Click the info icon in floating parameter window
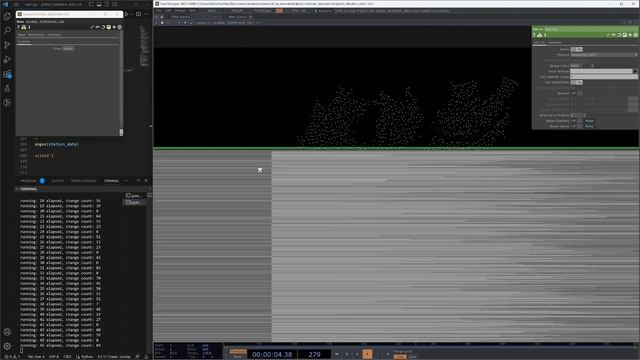This screenshot has width=640, height=360. [29, 27]
